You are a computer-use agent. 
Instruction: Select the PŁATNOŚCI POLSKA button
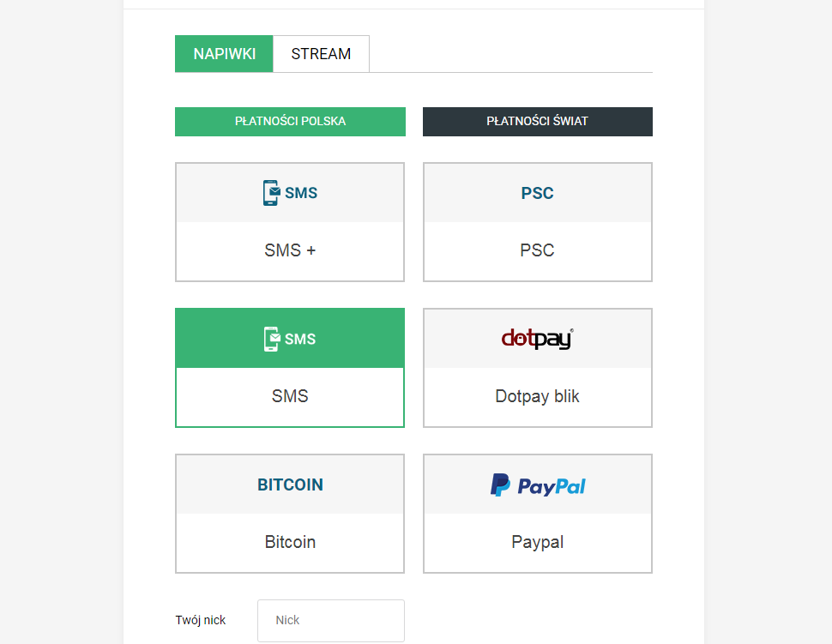[290, 122]
